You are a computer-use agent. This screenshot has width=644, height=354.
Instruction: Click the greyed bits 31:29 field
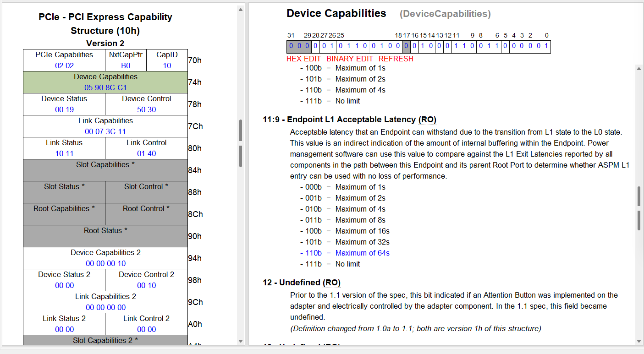tap(299, 46)
